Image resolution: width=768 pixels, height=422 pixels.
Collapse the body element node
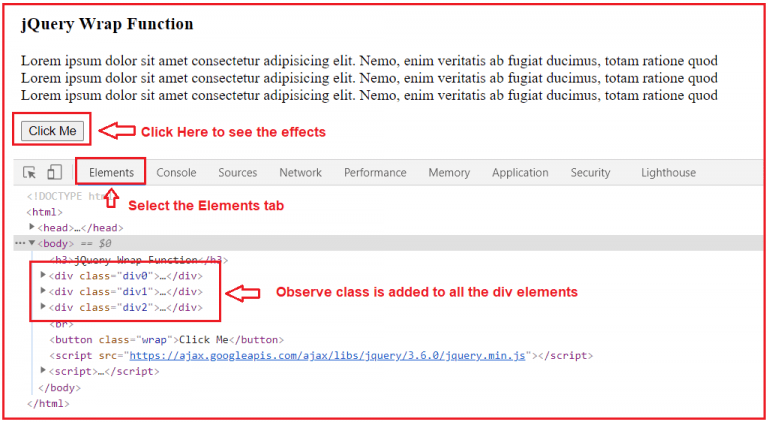pyautogui.click(x=32, y=243)
